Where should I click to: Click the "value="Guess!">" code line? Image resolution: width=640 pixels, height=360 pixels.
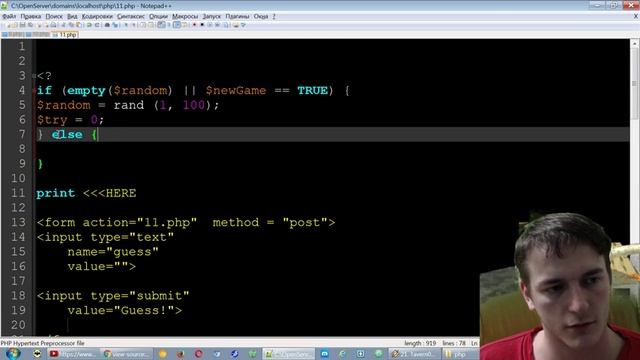coord(124,310)
